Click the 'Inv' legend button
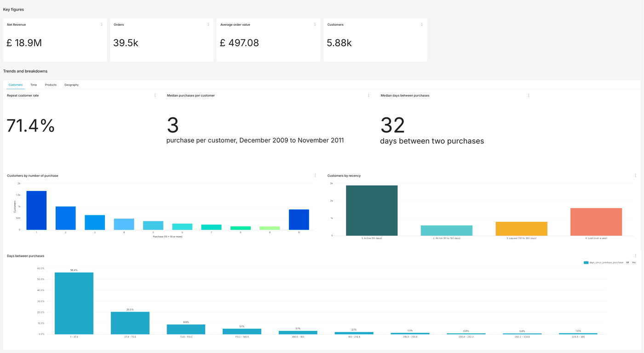The height and width of the screenshot is (353, 644). [x=634, y=263]
